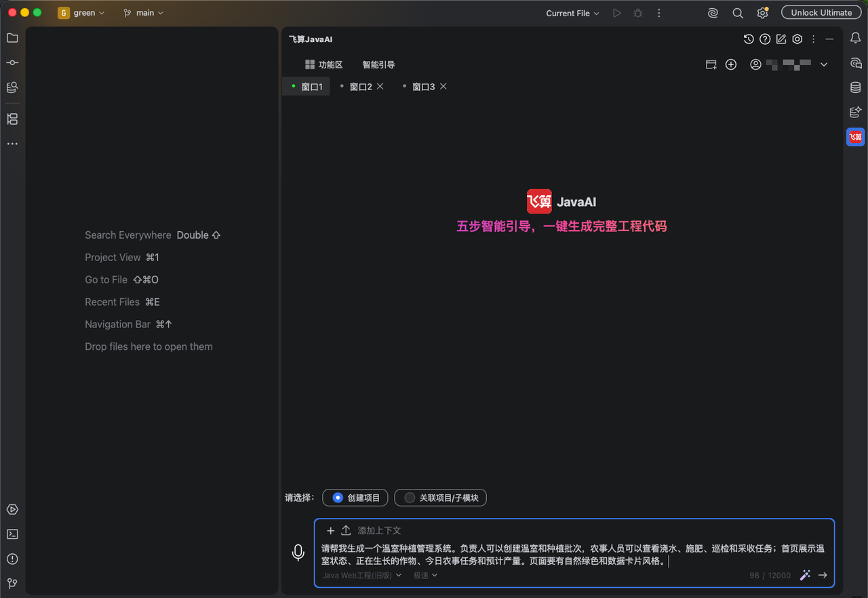Select the 关联项目/子模块 radio option
Screen dimensions: 868x598
[440, 498]
